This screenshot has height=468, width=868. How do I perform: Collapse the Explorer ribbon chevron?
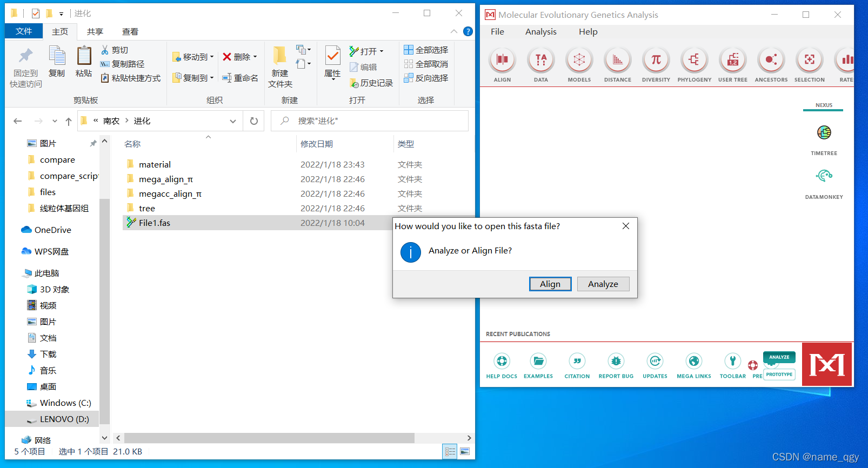click(x=454, y=31)
